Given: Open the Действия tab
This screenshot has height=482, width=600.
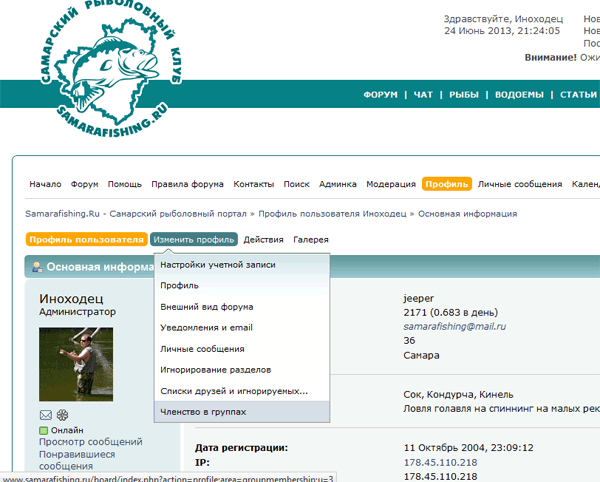Looking at the screenshot, I should tap(263, 239).
